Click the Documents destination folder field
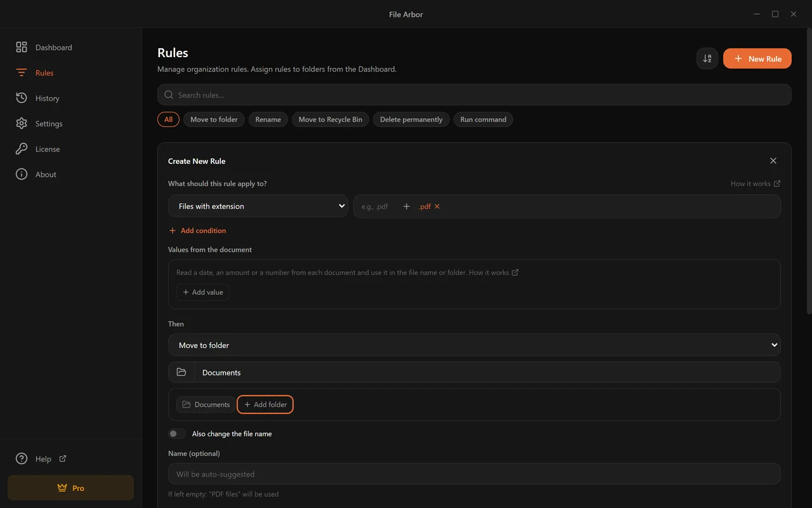This screenshot has height=508, width=812. coord(487,372)
